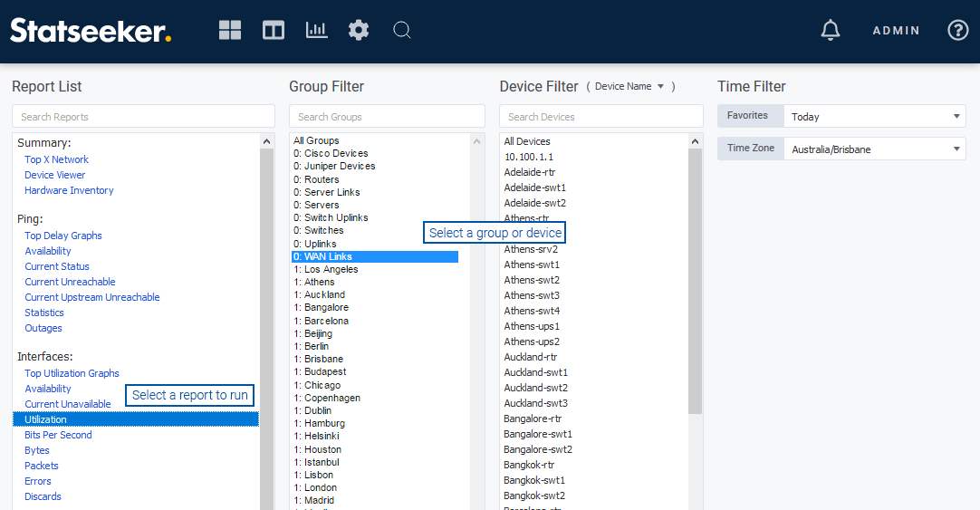Expand the Time Zone dropdown Australia/Brisbane
Screen dimensions: 980x510
click(874, 149)
